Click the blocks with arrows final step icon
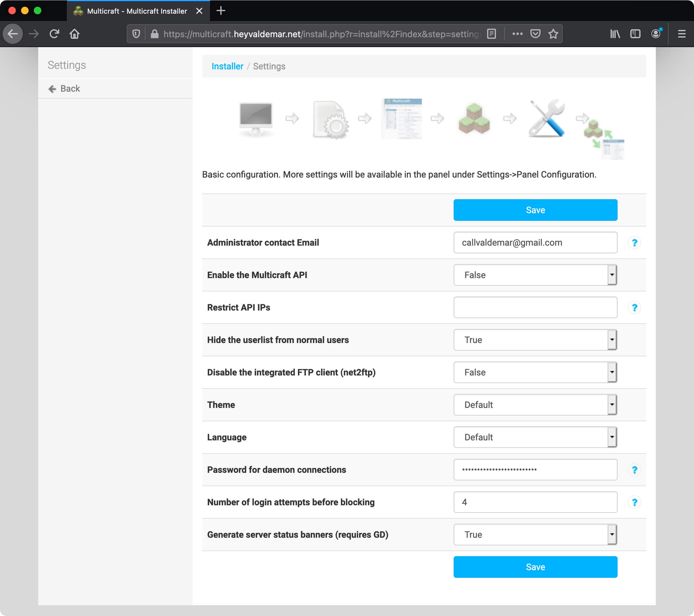This screenshot has width=694, height=616. [x=604, y=139]
